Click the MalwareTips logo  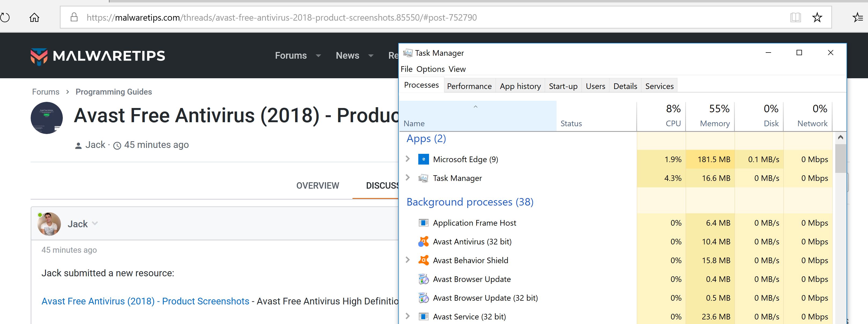coord(98,56)
